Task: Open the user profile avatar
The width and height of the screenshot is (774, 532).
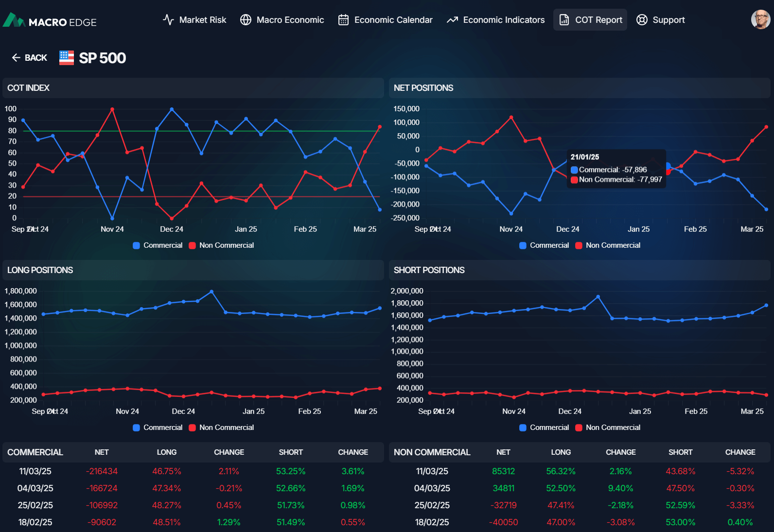Action: pos(760,20)
